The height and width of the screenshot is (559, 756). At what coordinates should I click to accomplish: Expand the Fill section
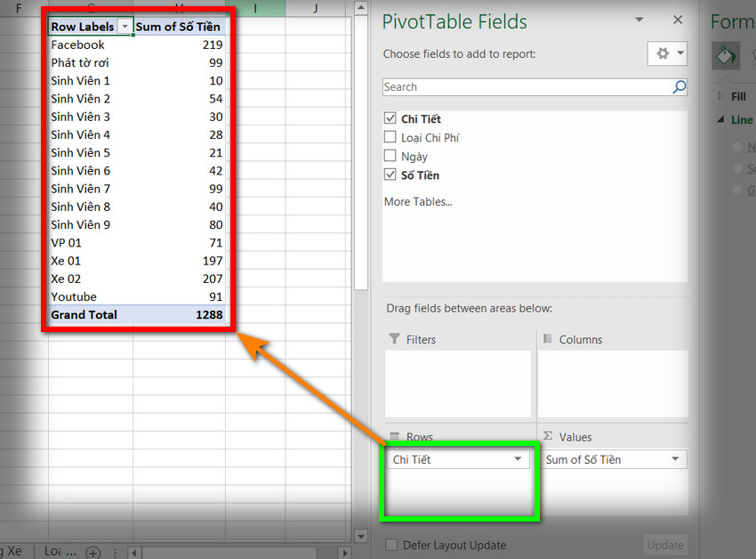(720, 96)
